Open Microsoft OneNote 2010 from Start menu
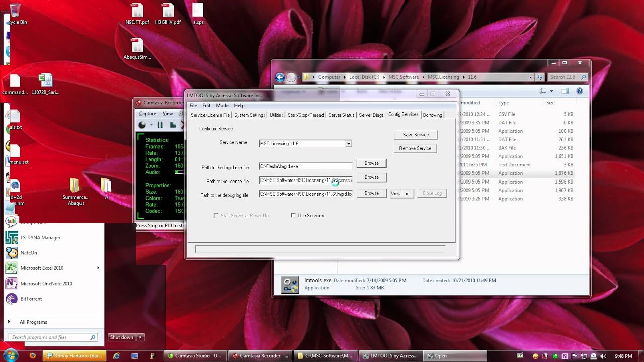644x362 pixels. coord(54,284)
